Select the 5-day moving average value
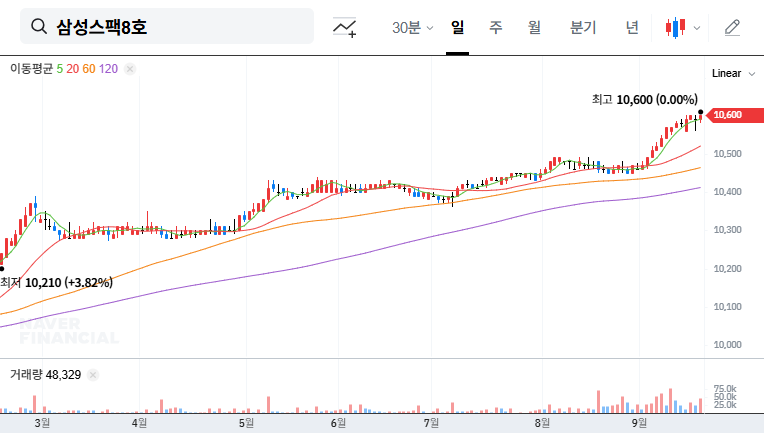The height and width of the screenshot is (433, 764). tap(59, 69)
